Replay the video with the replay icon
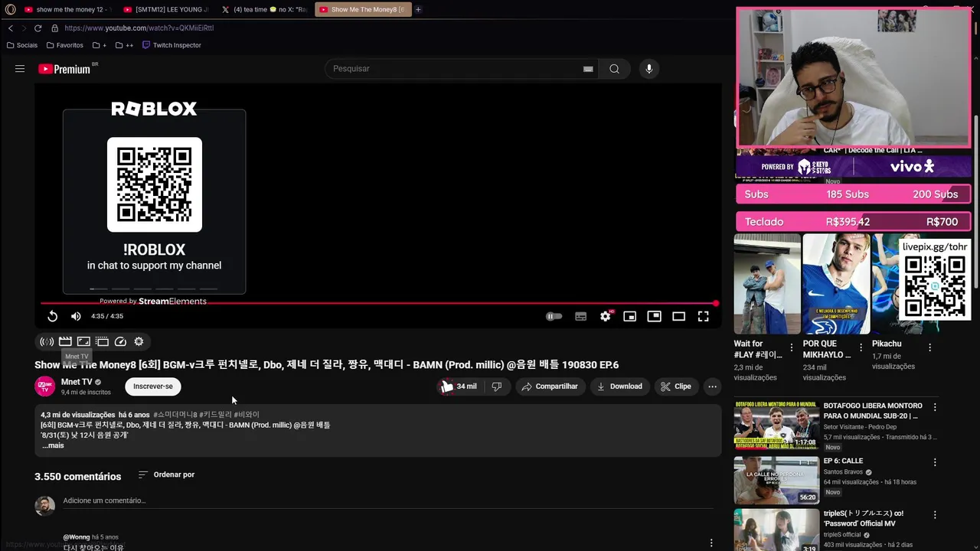The image size is (980, 551). (x=52, y=316)
